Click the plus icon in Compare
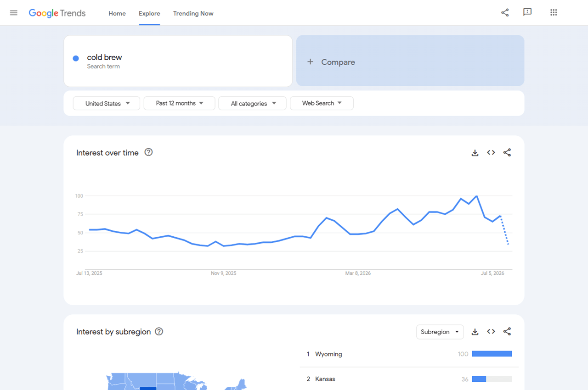The image size is (588, 390). [x=310, y=62]
